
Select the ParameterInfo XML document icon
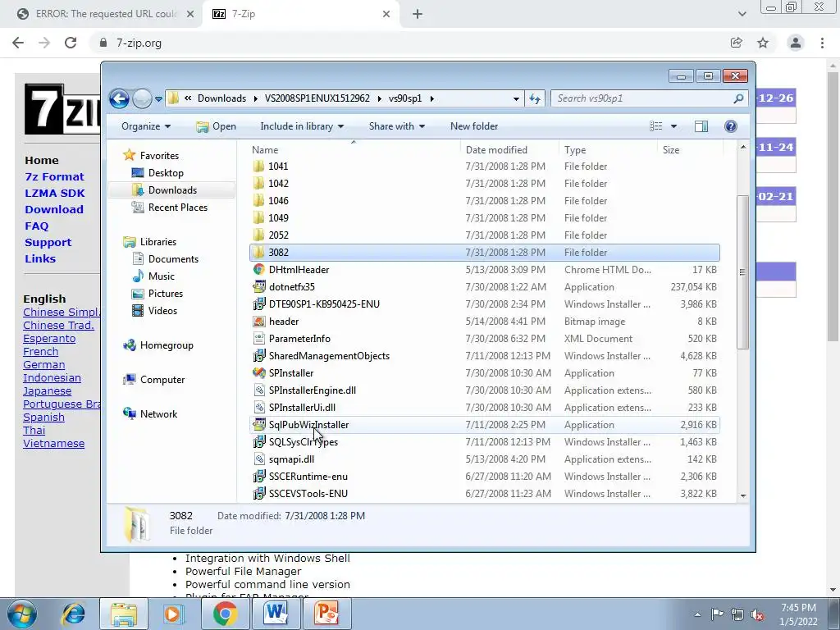(258, 339)
